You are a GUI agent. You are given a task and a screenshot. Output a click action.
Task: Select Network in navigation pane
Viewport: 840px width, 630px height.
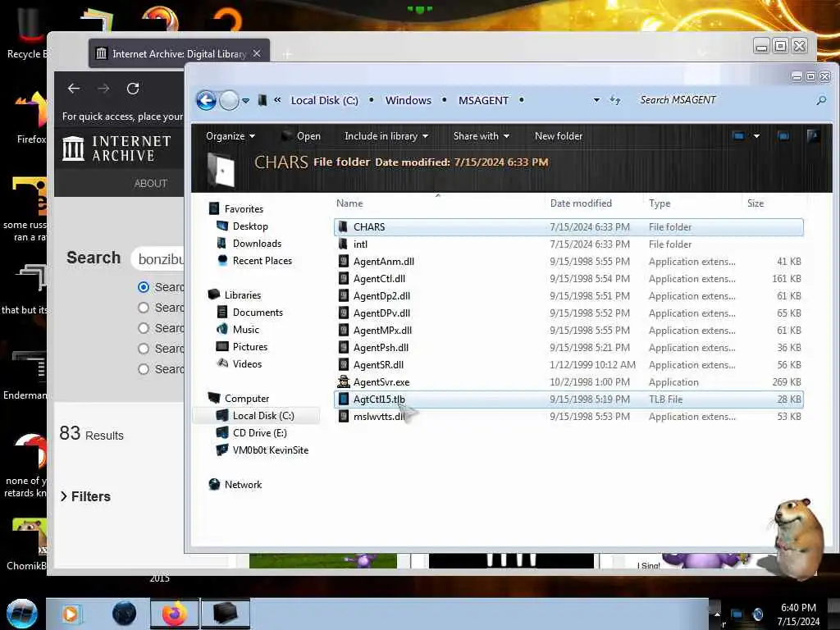243,484
